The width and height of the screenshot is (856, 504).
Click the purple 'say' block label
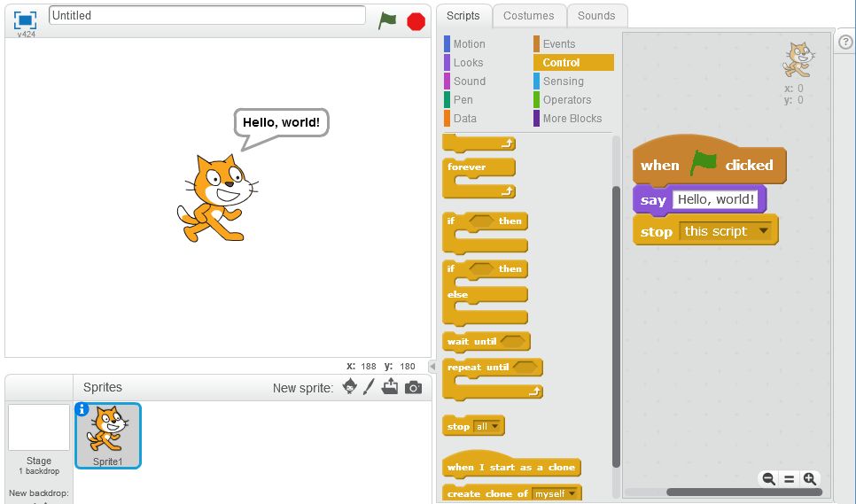point(653,200)
